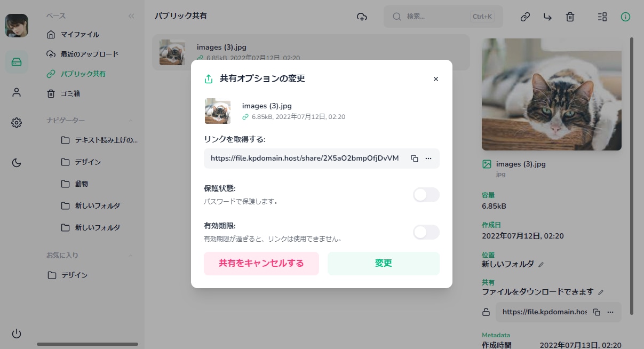Image resolution: width=644 pixels, height=349 pixels.
Task: Open the drive files icon in left rail
Action: point(17,62)
